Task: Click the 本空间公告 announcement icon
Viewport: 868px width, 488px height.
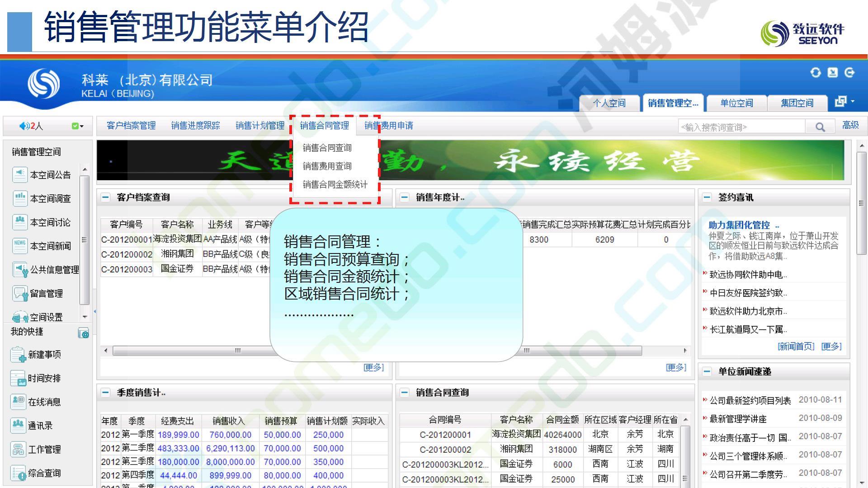Action: (19, 174)
